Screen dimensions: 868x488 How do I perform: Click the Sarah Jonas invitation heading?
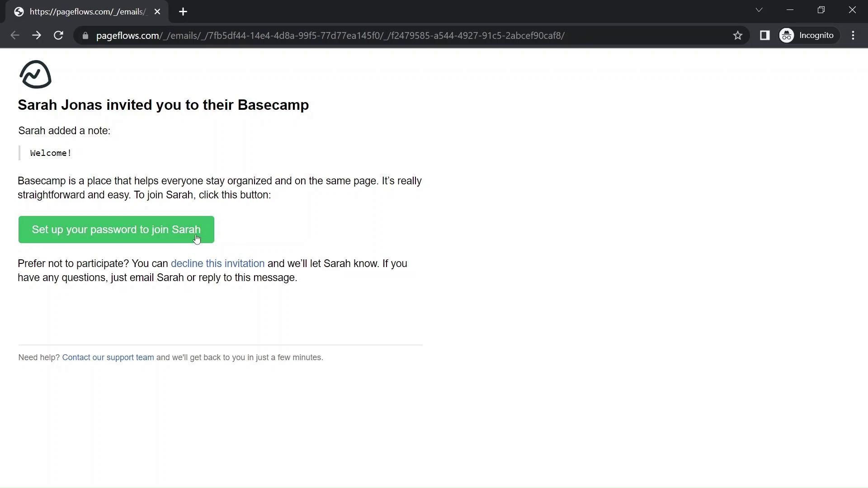tap(163, 105)
